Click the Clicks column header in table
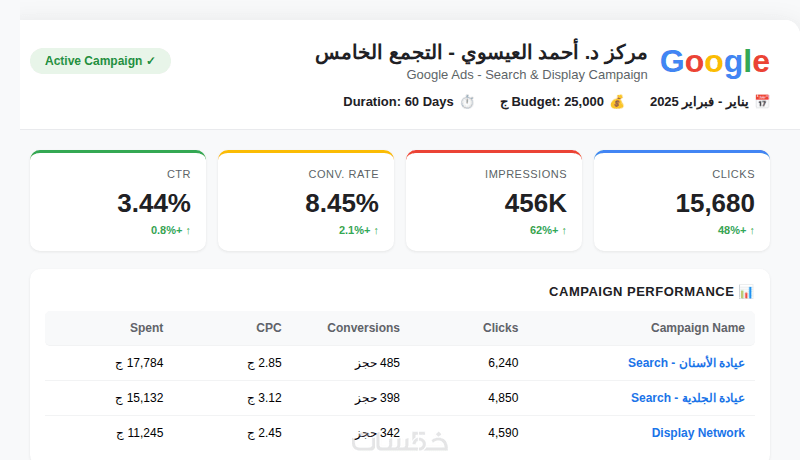This screenshot has width=800, height=460. (x=500, y=328)
